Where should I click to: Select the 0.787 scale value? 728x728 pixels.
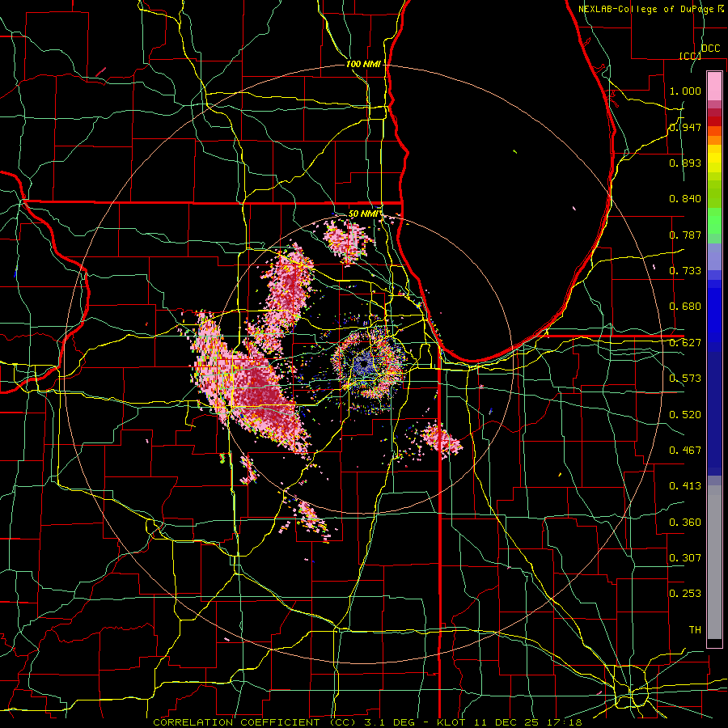click(x=685, y=235)
